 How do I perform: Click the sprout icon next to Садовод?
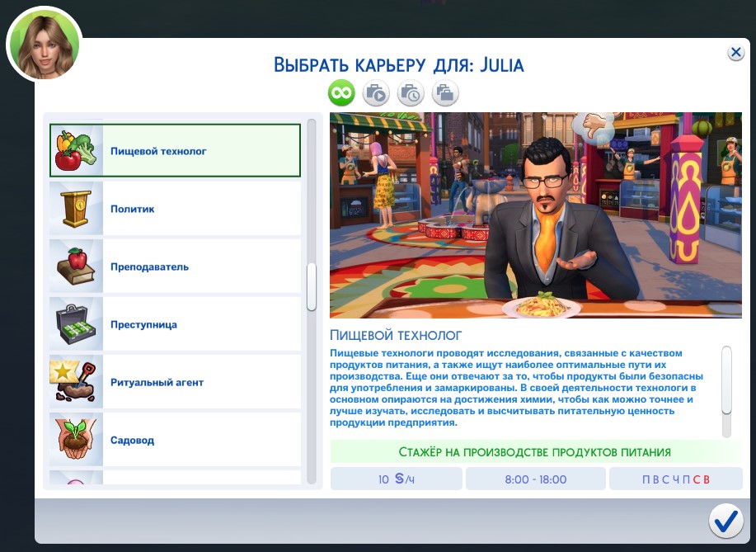76,439
